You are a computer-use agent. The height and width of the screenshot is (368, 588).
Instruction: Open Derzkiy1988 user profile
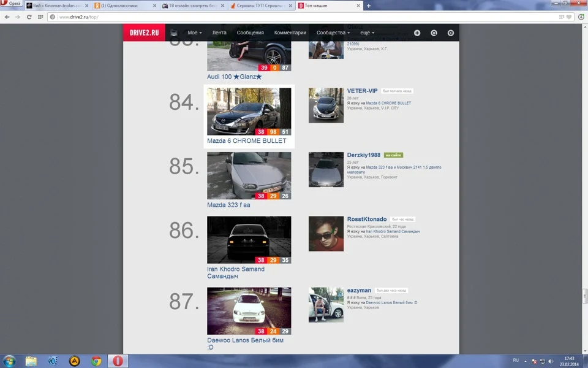(364, 155)
